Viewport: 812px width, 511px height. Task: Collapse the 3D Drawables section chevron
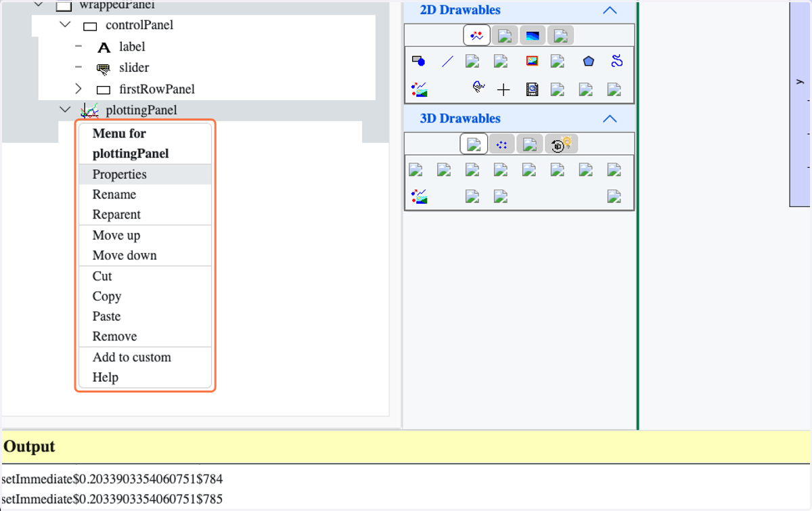[610, 118]
